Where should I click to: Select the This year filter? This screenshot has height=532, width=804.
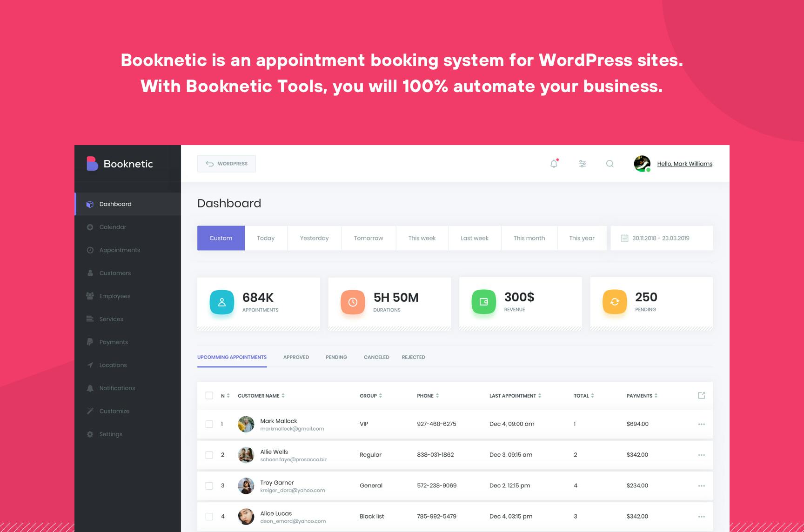(582, 238)
